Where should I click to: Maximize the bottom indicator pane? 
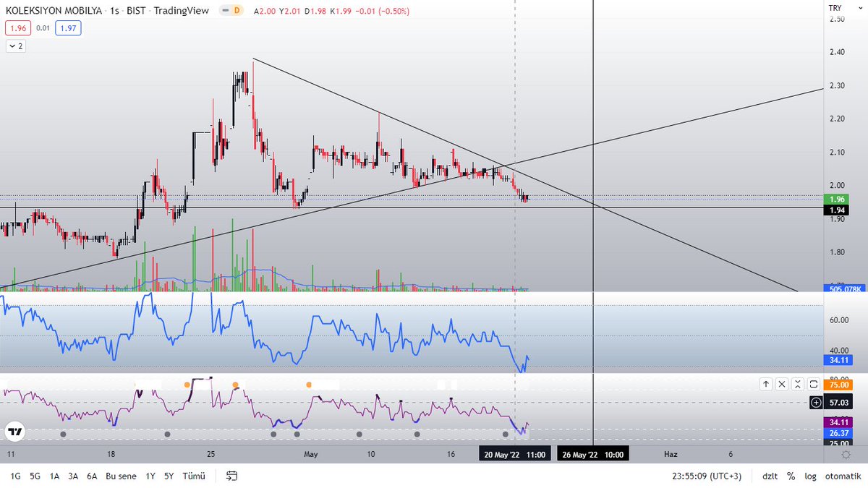click(x=813, y=385)
